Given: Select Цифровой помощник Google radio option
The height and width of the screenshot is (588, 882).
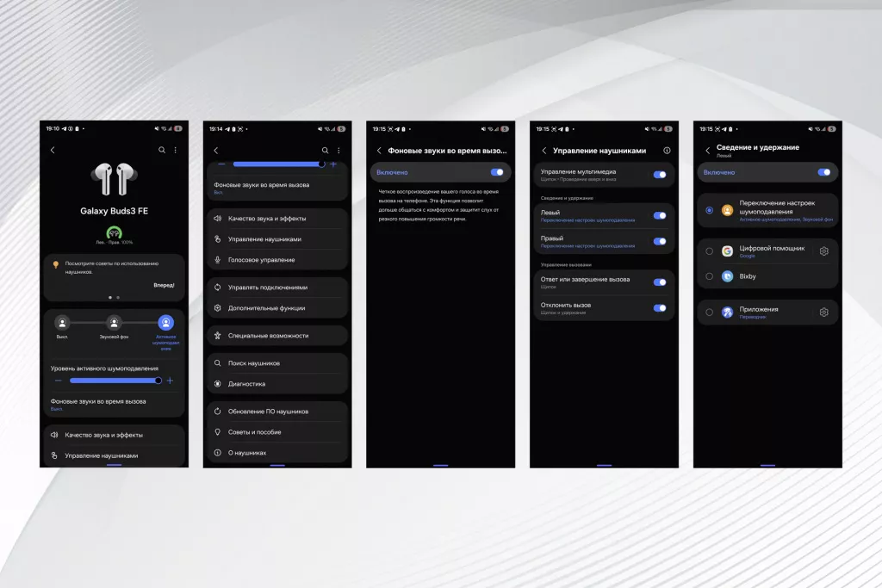Looking at the screenshot, I should (710, 251).
